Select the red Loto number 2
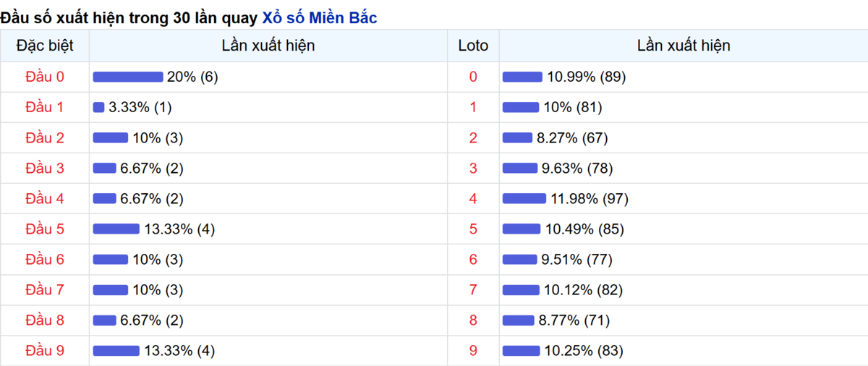Viewport: 868px width, 366px height. (x=473, y=138)
